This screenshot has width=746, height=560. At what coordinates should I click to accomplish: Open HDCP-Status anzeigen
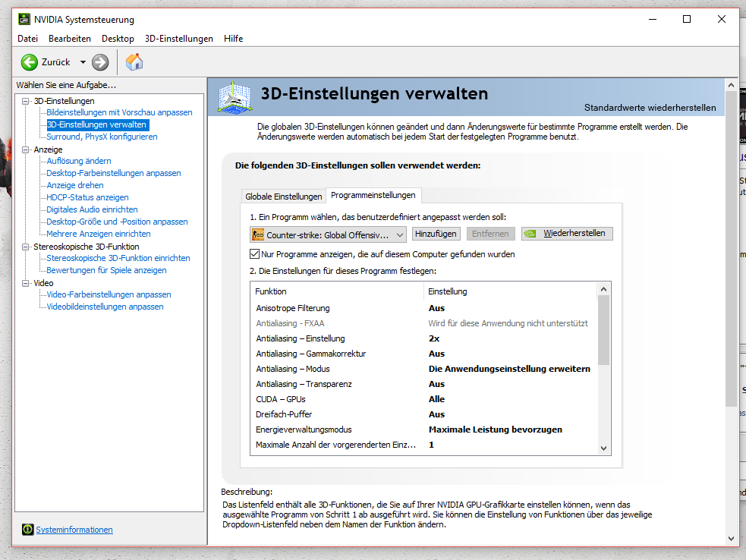coord(87,197)
